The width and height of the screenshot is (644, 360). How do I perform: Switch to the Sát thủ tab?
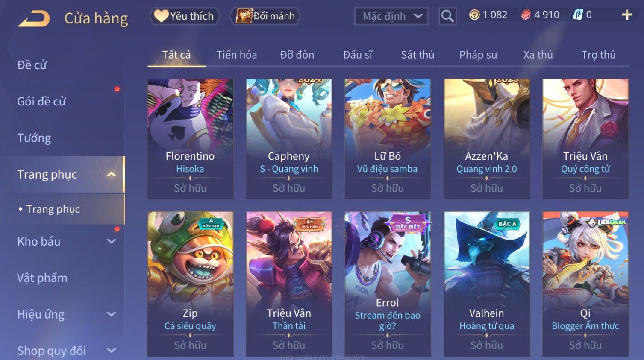click(x=418, y=55)
